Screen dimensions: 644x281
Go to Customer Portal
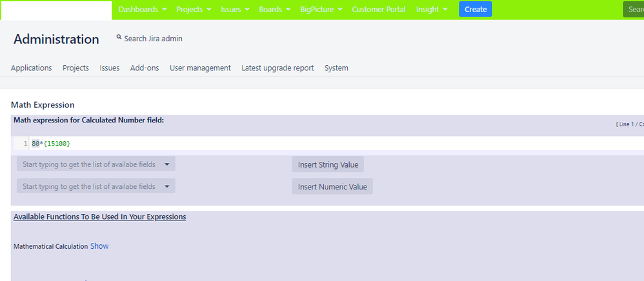(379, 10)
